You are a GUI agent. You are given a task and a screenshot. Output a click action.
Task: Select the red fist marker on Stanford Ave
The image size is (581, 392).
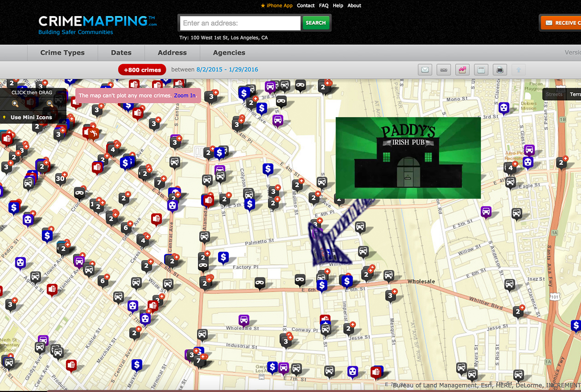tap(52, 290)
